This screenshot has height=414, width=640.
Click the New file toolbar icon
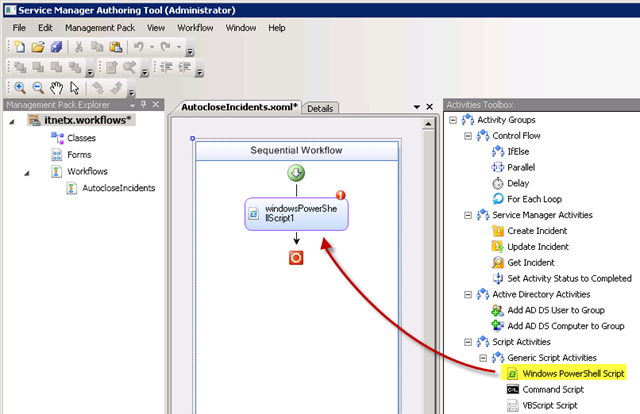pyautogui.click(x=19, y=47)
